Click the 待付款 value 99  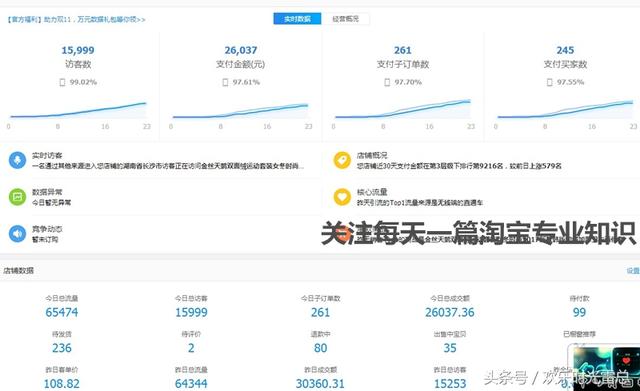pos(579,313)
